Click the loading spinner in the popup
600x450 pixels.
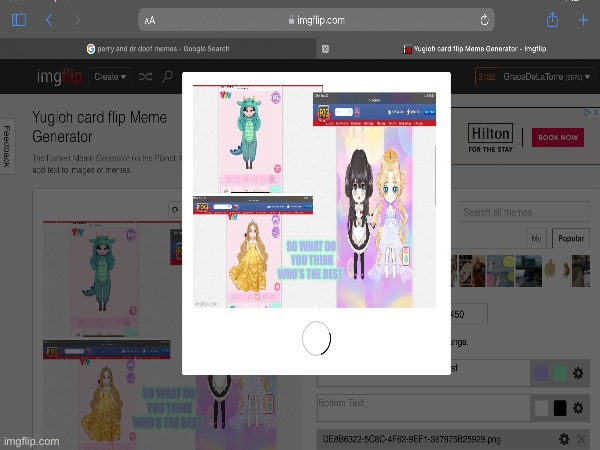click(316, 338)
